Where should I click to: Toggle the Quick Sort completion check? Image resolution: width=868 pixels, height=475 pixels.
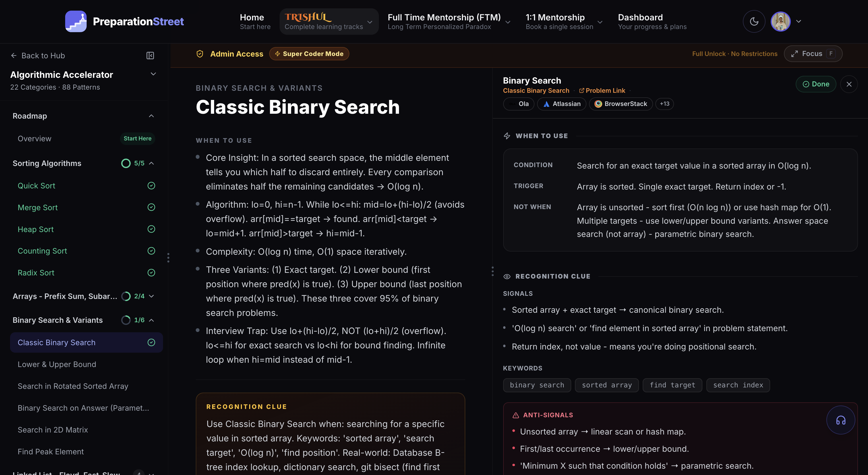pos(151,186)
